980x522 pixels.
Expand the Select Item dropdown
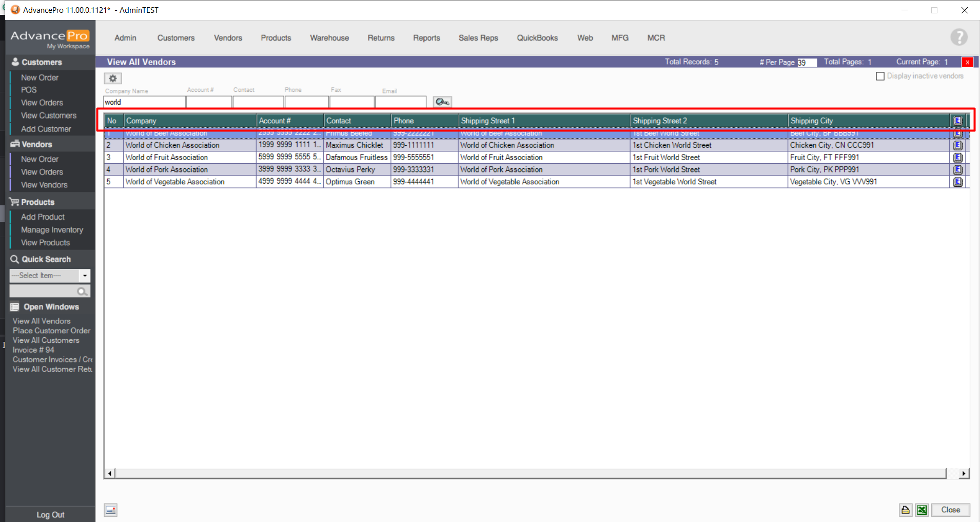pos(85,276)
